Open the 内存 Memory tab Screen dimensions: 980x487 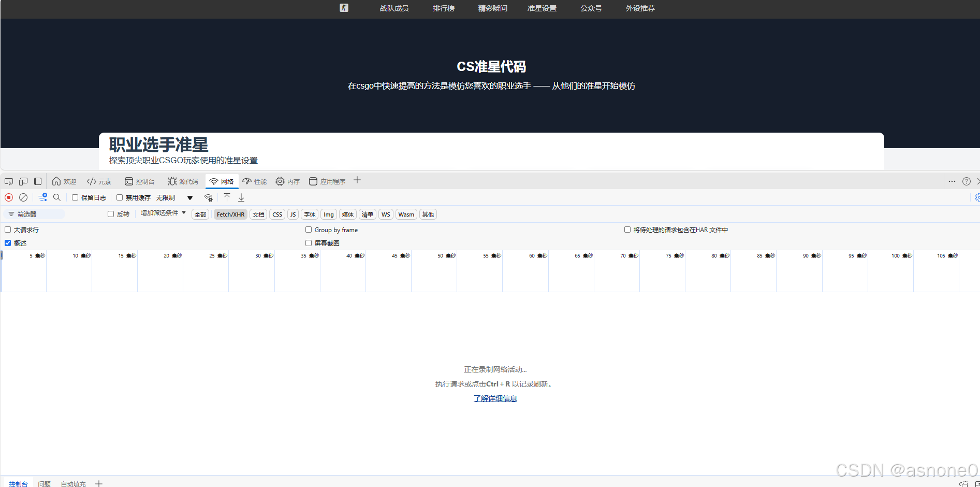pyautogui.click(x=288, y=181)
